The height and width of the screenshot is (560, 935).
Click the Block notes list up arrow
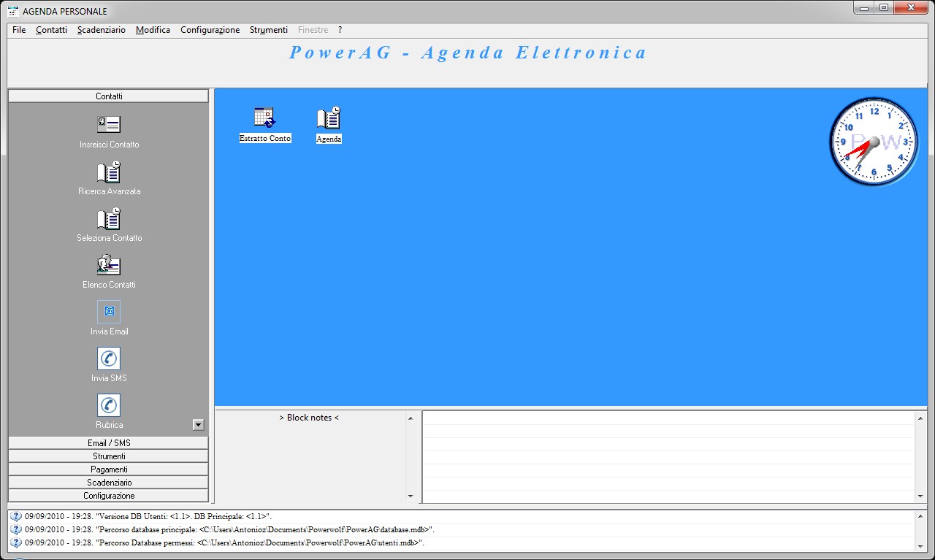410,418
